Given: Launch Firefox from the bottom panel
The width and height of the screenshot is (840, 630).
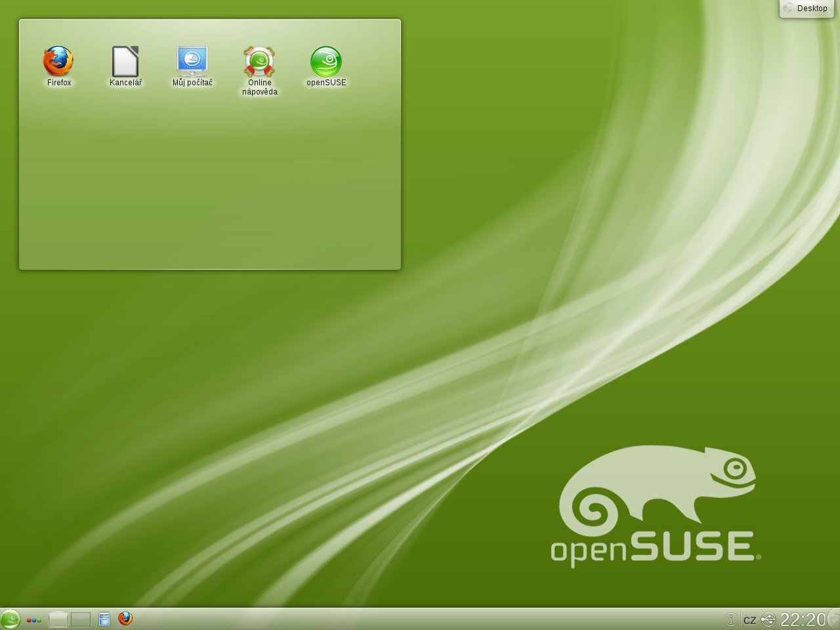Looking at the screenshot, I should point(125,618).
